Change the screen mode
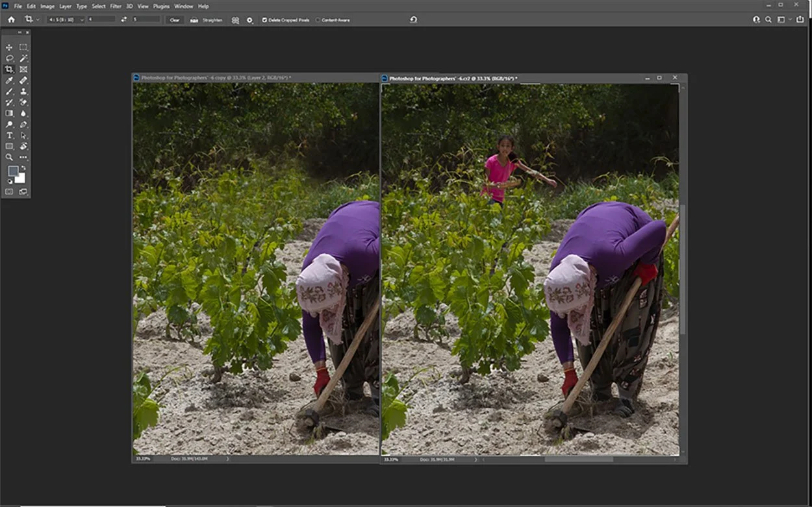This screenshot has width=812, height=507. point(23,192)
